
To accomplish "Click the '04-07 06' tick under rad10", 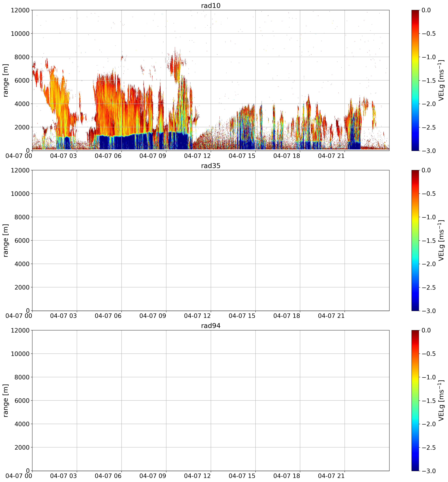I will 108,156.
